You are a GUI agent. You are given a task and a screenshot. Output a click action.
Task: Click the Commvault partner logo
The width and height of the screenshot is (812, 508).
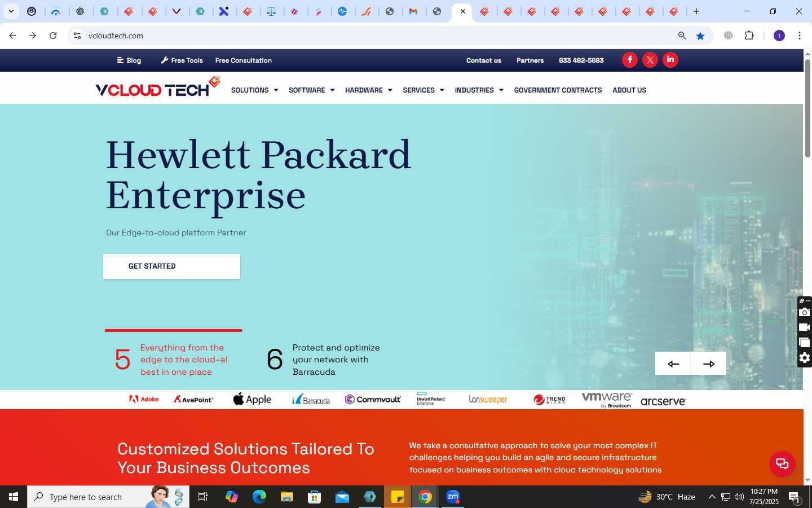(373, 399)
